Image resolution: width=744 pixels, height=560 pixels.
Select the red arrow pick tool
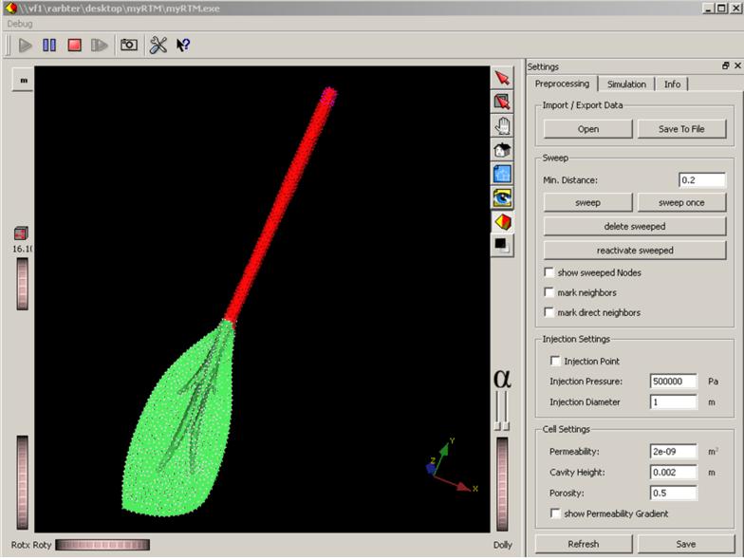[x=503, y=78]
